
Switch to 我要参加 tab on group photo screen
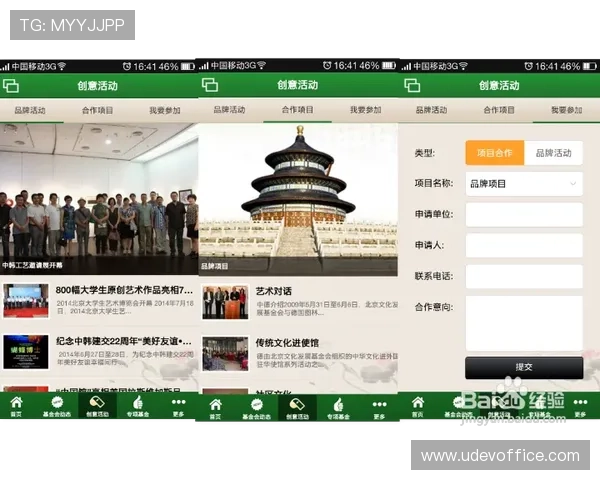point(165,111)
